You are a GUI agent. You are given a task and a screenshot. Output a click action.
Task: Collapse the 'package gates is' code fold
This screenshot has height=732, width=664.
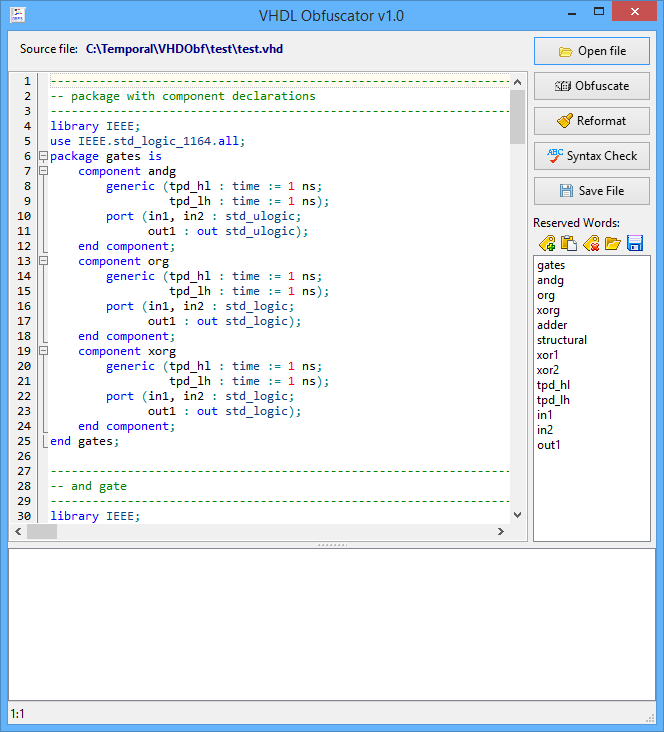click(x=43, y=156)
